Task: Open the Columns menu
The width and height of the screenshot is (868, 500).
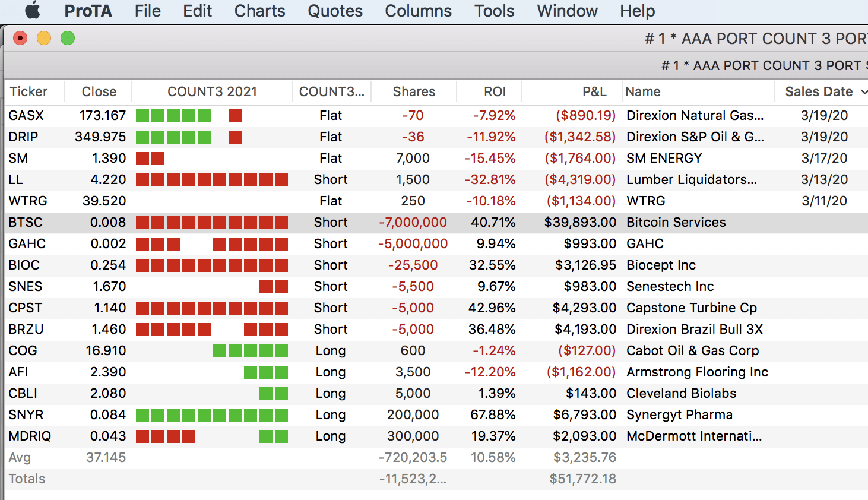Action: point(418,11)
